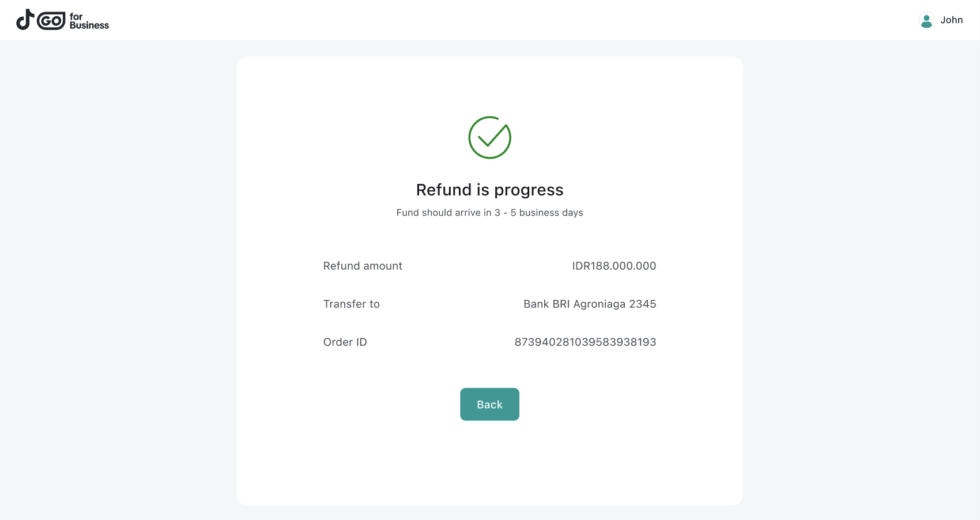980x520 pixels.
Task: Click the TikTok note logo icon
Action: (25, 20)
